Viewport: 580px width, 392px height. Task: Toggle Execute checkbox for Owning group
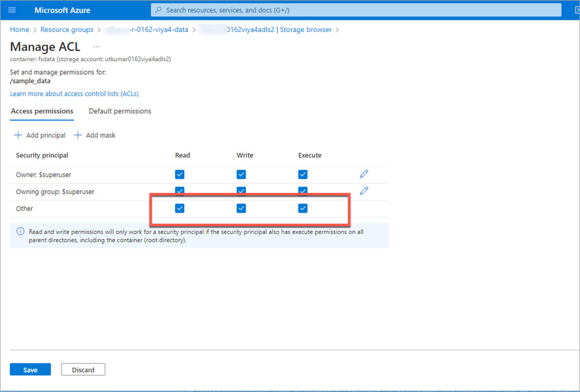[x=303, y=192]
